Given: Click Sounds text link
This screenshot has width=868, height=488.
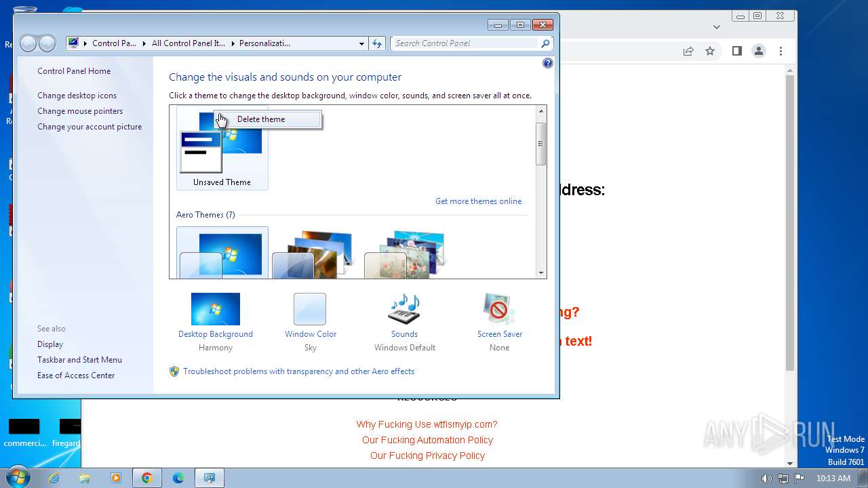Looking at the screenshot, I should (x=404, y=334).
